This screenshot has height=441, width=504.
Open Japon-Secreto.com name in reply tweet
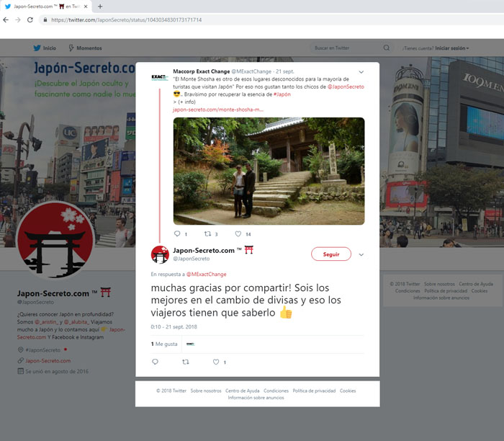click(204, 251)
